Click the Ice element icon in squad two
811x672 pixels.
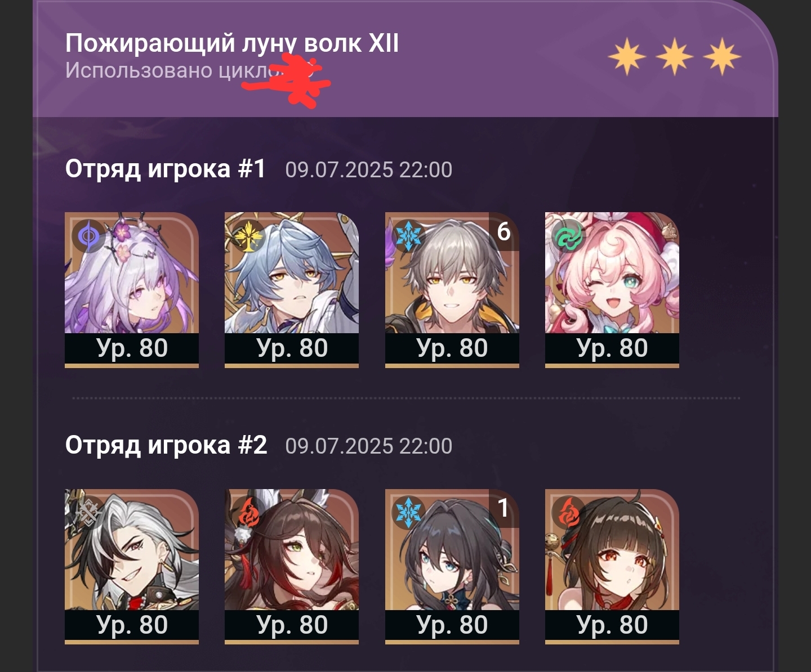(x=409, y=513)
